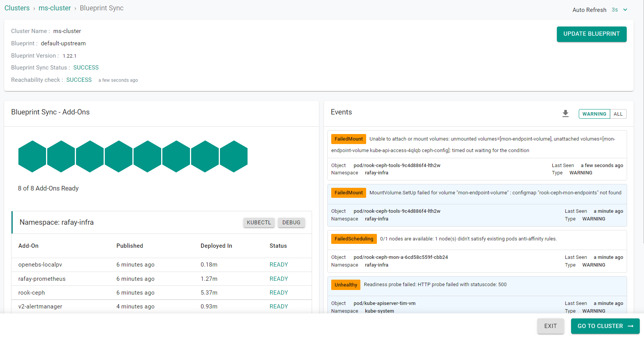Click the Blueprint Sync Status SUCCESS text

coord(86,68)
